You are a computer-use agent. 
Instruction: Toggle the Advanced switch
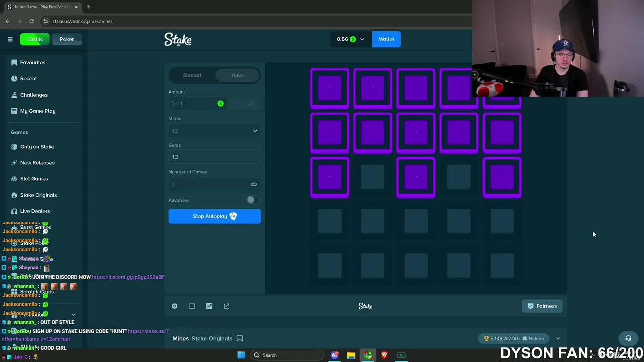[x=252, y=200]
